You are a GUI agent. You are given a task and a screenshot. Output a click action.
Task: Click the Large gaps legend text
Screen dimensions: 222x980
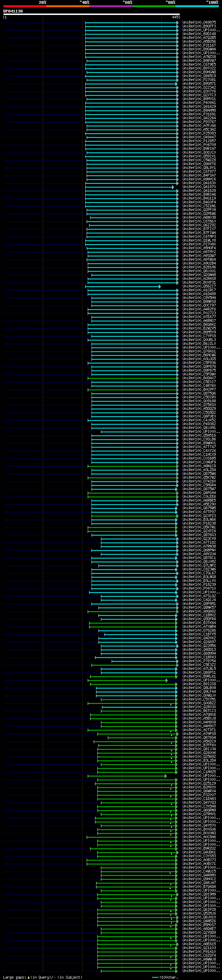(x=43, y=977)
